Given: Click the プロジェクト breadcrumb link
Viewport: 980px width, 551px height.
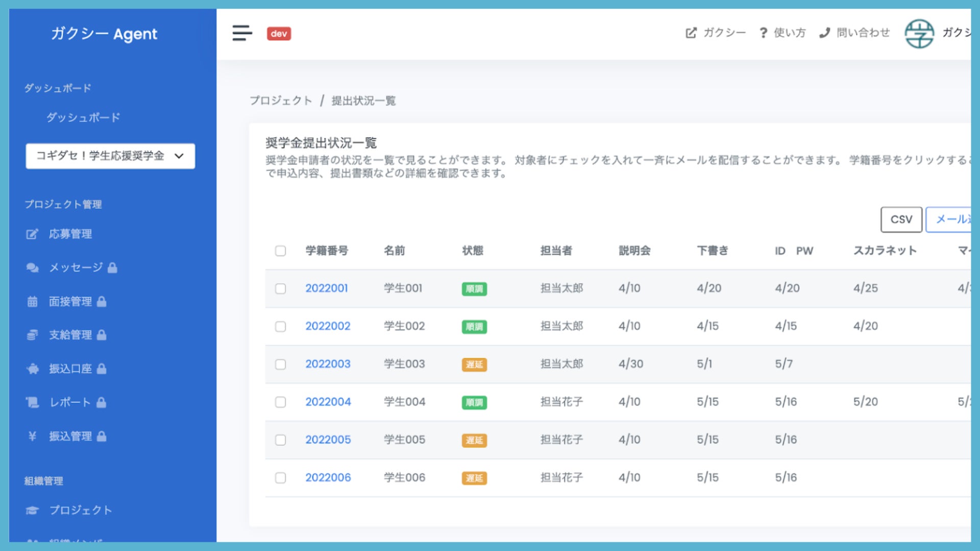Looking at the screenshot, I should tap(281, 101).
